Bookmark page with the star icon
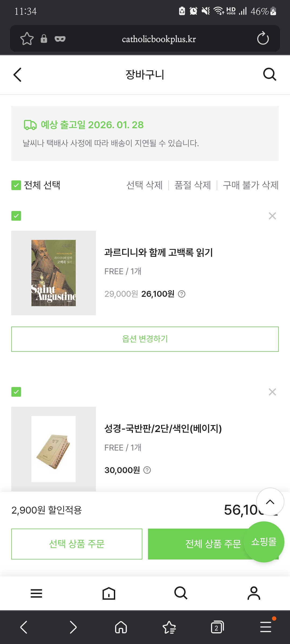Screen dimensions: 290x644 27,39
